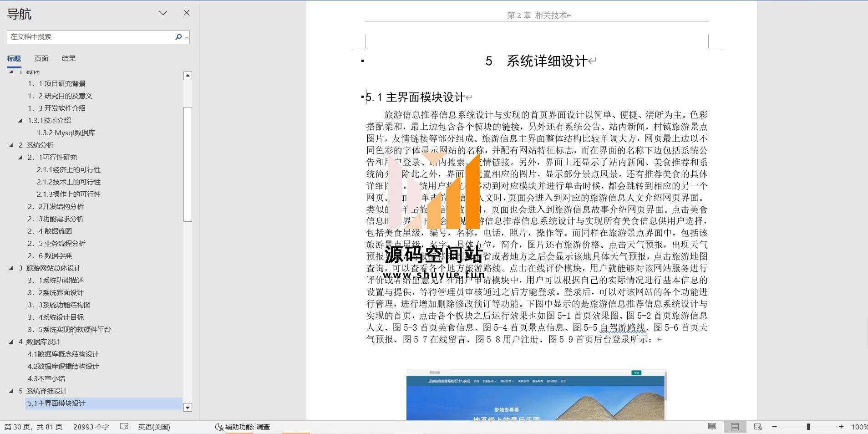The image size is (868, 434).
Task: Click the zoom in plus button
Action: tap(841, 427)
